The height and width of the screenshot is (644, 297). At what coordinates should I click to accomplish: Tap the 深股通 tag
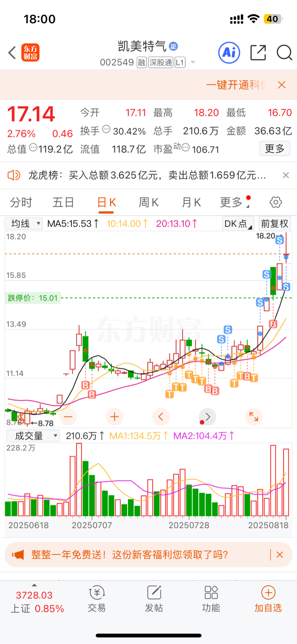(x=160, y=62)
